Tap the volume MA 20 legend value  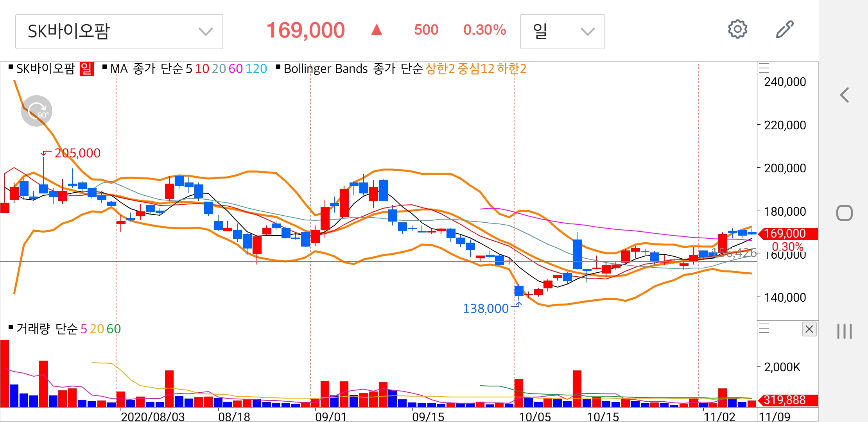(x=97, y=329)
